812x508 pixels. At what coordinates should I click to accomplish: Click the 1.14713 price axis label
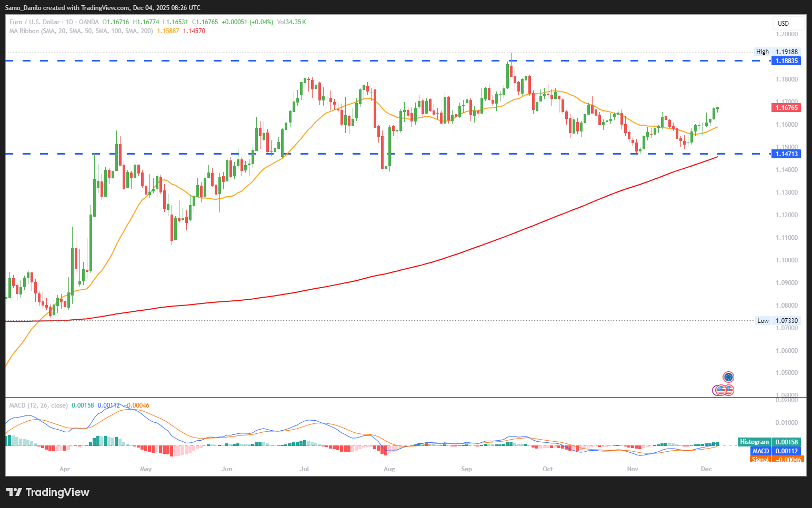(x=786, y=154)
